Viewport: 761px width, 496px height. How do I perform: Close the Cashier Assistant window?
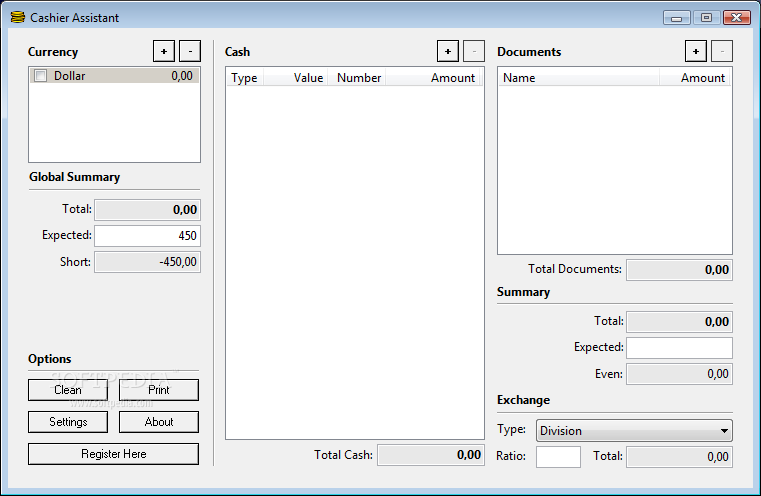736,18
